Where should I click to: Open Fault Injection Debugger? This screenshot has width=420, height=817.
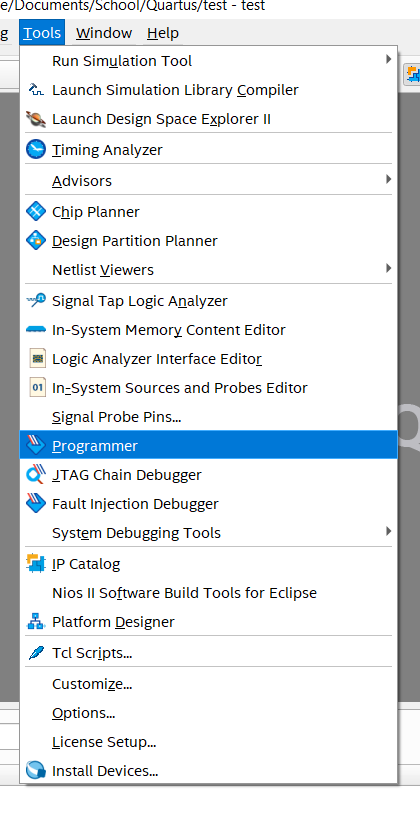click(208, 504)
